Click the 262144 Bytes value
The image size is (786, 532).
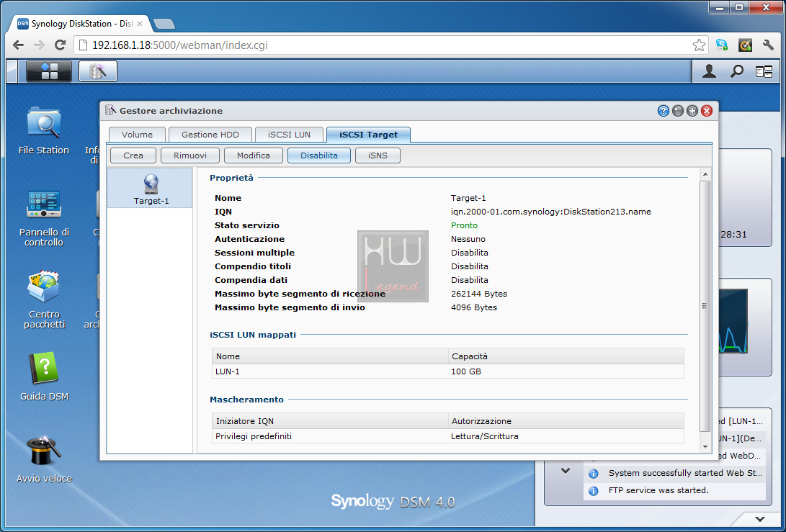coord(478,294)
